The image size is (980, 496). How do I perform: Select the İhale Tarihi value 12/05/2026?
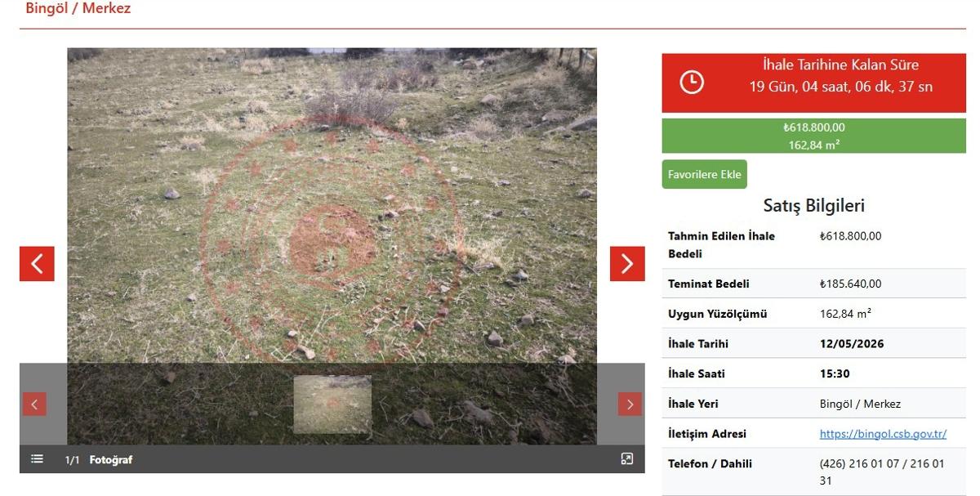pyautogui.click(x=851, y=344)
